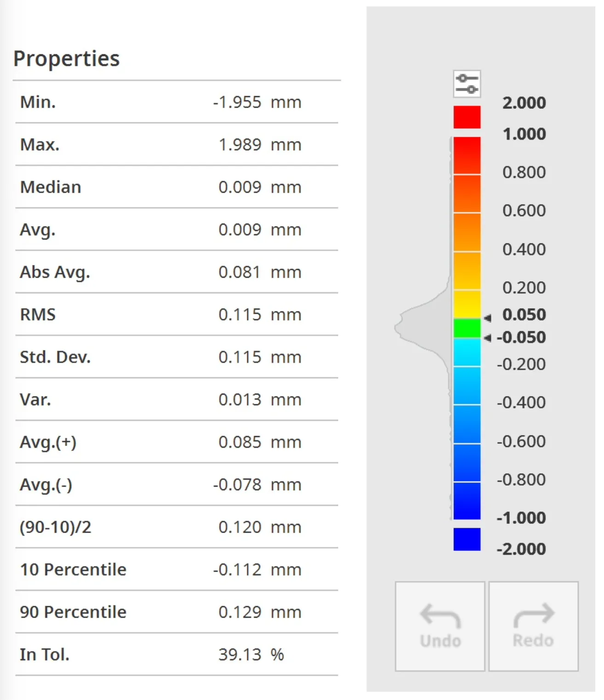Click the 2.000 maximum scale value
Image resolution: width=604 pixels, height=700 pixels.
[x=524, y=103]
